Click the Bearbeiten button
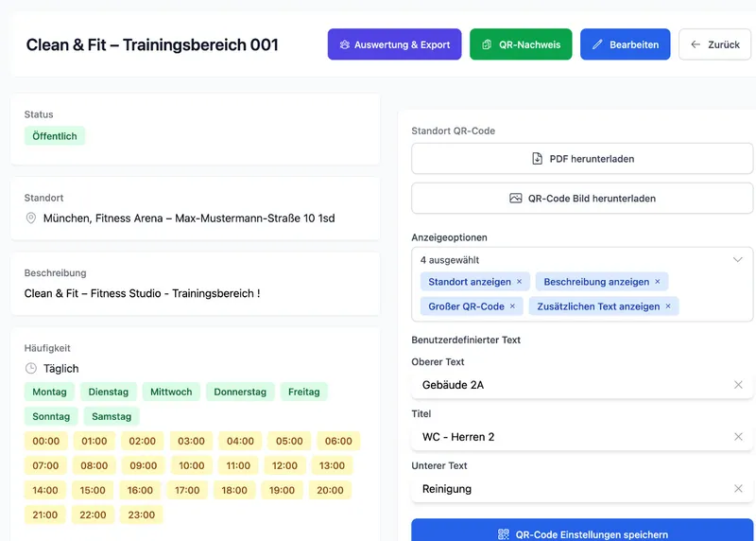The image size is (756, 541). point(625,44)
